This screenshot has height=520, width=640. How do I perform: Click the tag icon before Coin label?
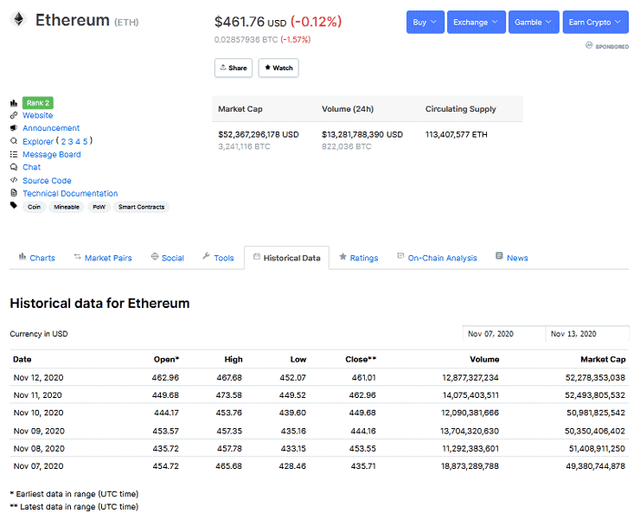click(x=14, y=205)
